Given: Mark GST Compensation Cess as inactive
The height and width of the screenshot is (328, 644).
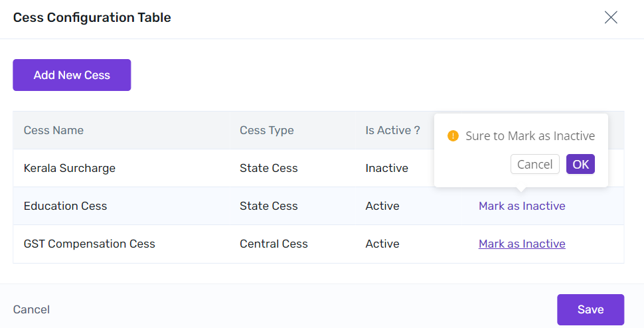Looking at the screenshot, I should (x=522, y=244).
